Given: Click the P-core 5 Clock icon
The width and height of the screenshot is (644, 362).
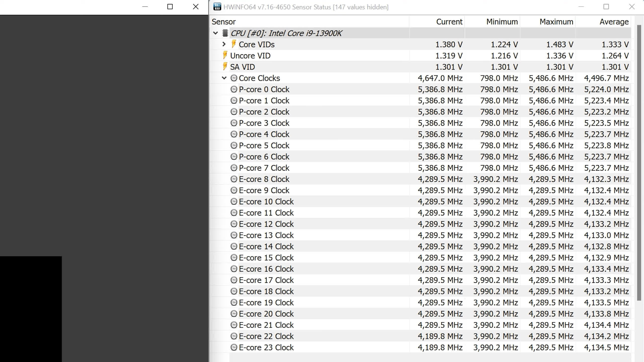Looking at the screenshot, I should 234,145.
